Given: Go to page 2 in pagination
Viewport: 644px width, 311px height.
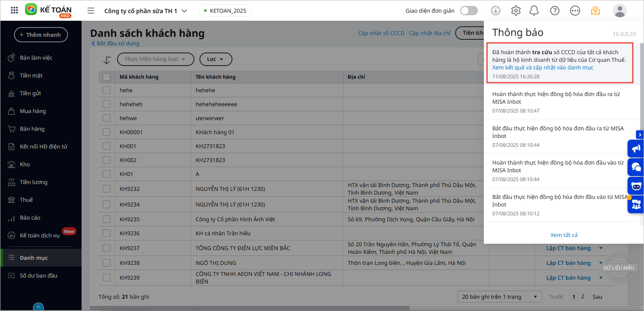Looking at the screenshot, I should coord(583,297).
